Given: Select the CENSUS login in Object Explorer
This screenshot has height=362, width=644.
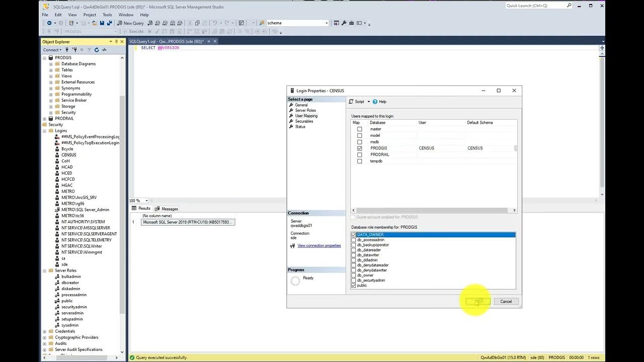Looking at the screenshot, I should pyautogui.click(x=69, y=155).
